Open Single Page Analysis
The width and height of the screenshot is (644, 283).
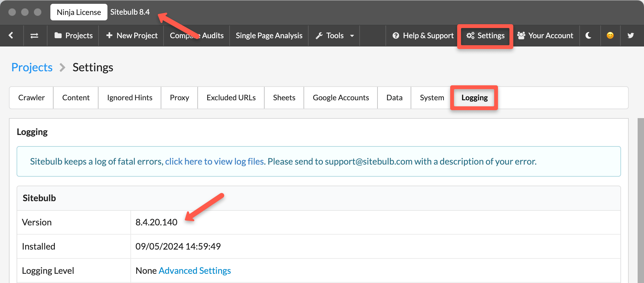(269, 35)
